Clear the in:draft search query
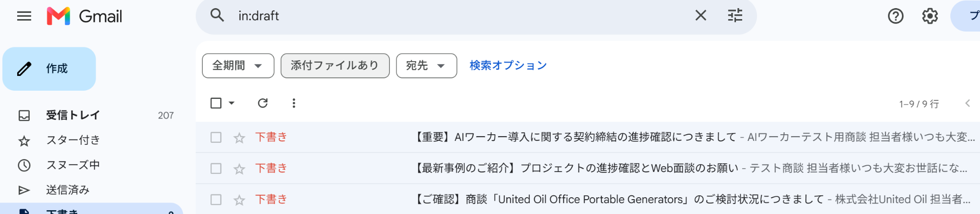 (x=701, y=15)
